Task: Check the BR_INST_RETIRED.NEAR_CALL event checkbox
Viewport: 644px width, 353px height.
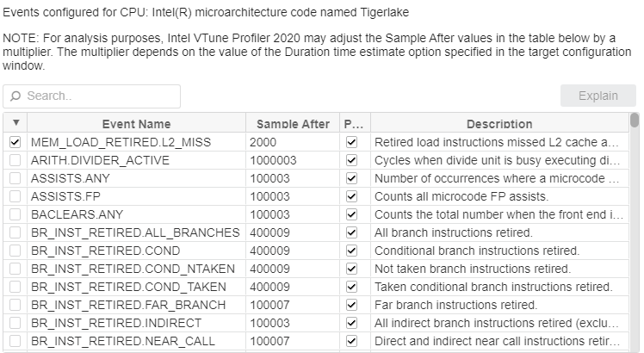Action: tap(15, 341)
